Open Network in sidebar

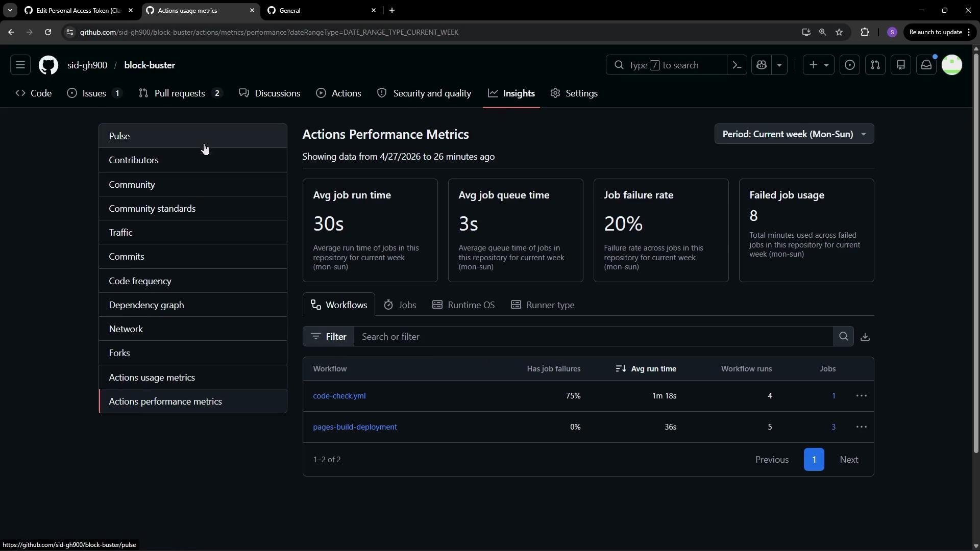click(193, 329)
